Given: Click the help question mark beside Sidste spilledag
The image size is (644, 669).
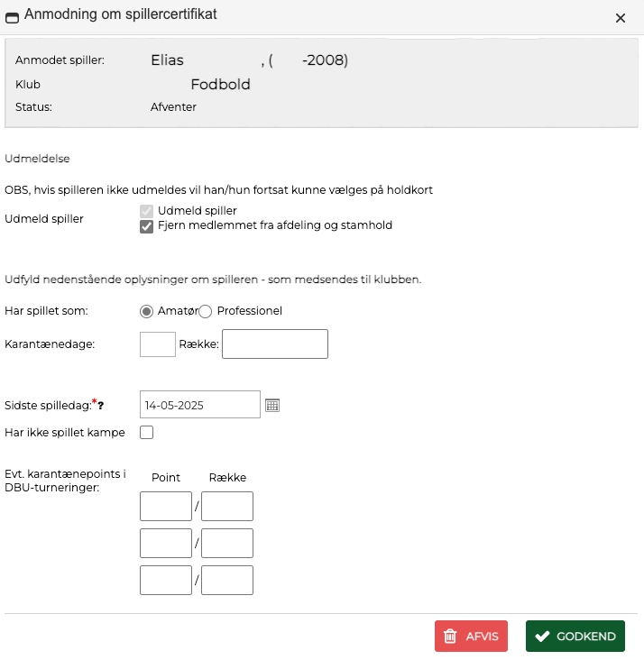Looking at the screenshot, I should pyautogui.click(x=101, y=406).
